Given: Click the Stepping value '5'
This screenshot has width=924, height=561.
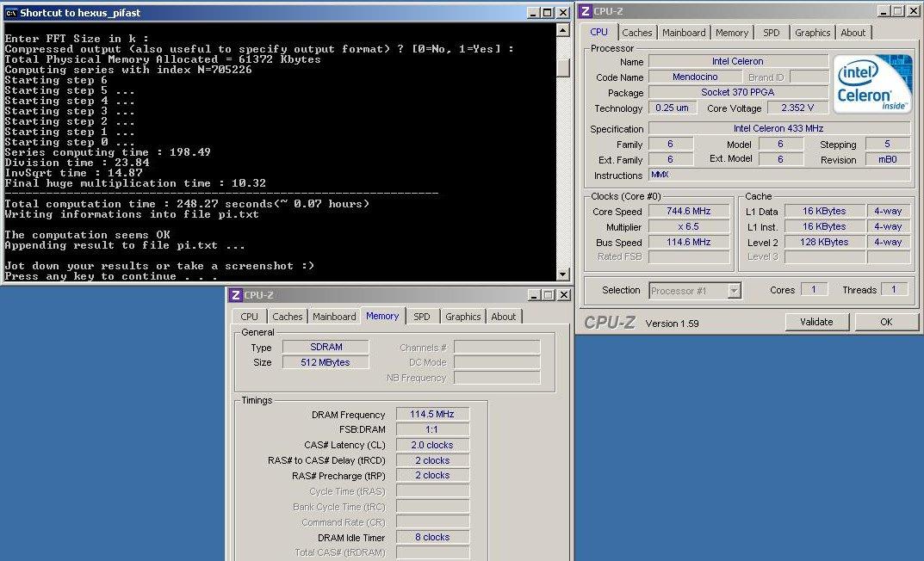Looking at the screenshot, I should (888, 145).
